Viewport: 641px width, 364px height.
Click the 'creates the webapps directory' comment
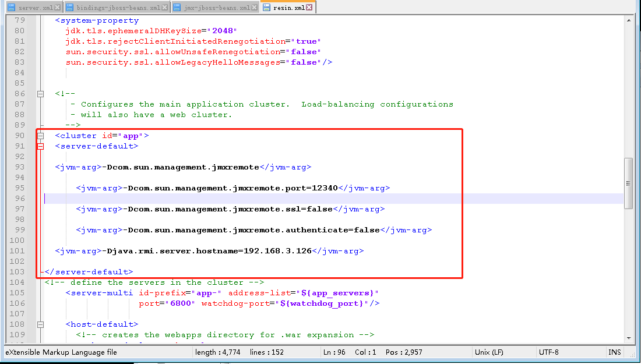225,335
